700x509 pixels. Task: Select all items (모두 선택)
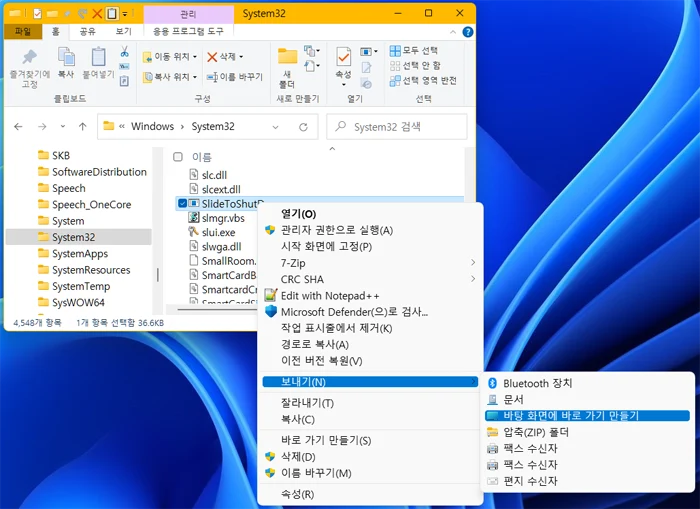413,50
